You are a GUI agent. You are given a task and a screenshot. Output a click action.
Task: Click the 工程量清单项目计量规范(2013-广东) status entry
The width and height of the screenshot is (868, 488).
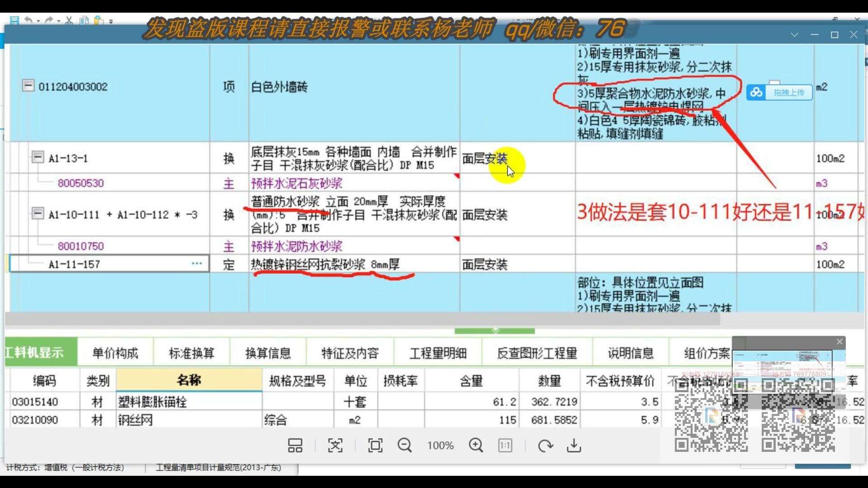(x=218, y=467)
